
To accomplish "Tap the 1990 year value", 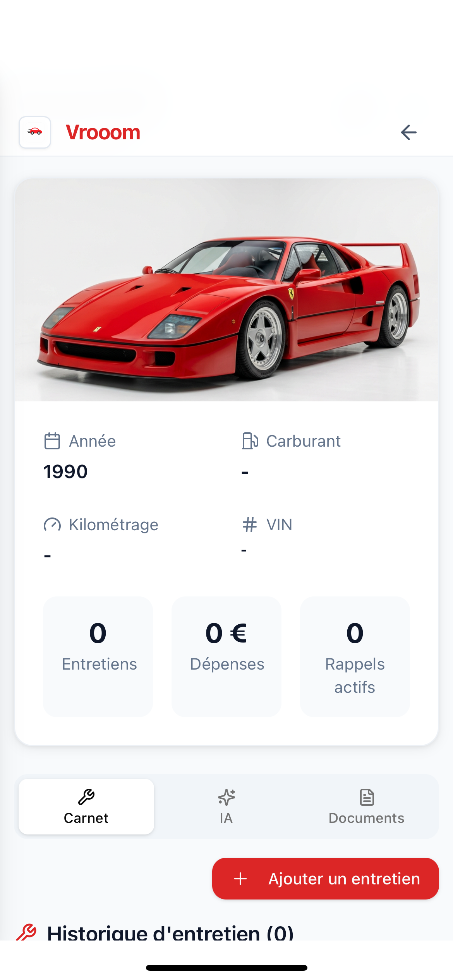I will pos(66,472).
